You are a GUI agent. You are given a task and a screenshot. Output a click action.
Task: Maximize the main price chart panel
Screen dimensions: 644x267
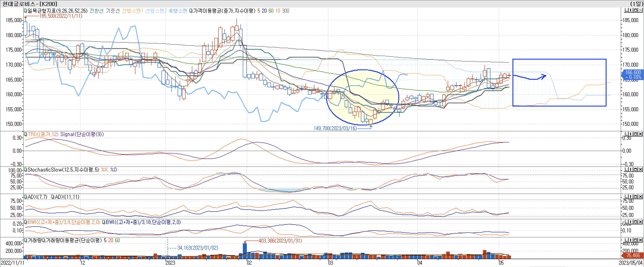(636, 10)
